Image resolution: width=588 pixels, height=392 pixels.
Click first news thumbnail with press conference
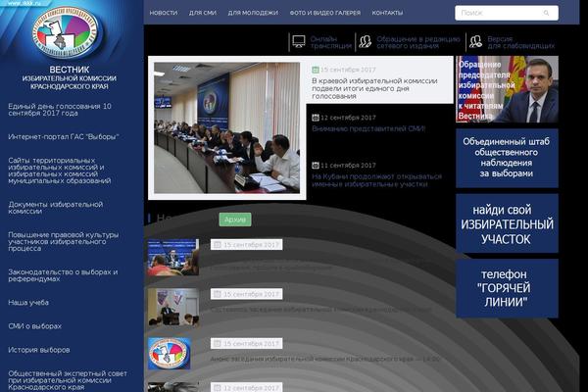click(x=173, y=258)
